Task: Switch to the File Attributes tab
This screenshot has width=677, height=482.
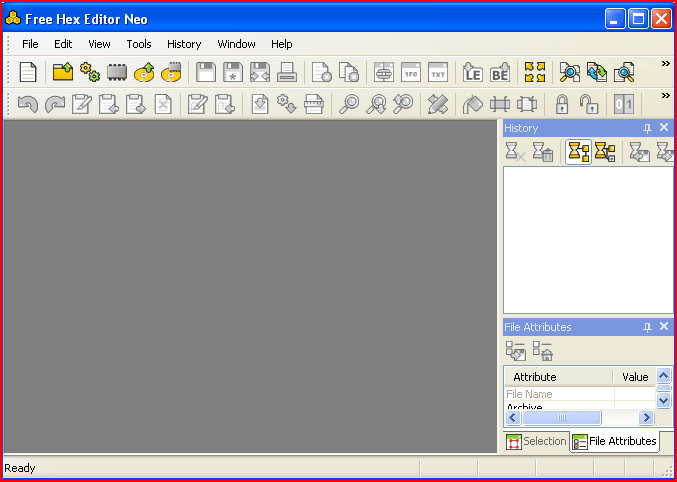Action: (x=614, y=441)
